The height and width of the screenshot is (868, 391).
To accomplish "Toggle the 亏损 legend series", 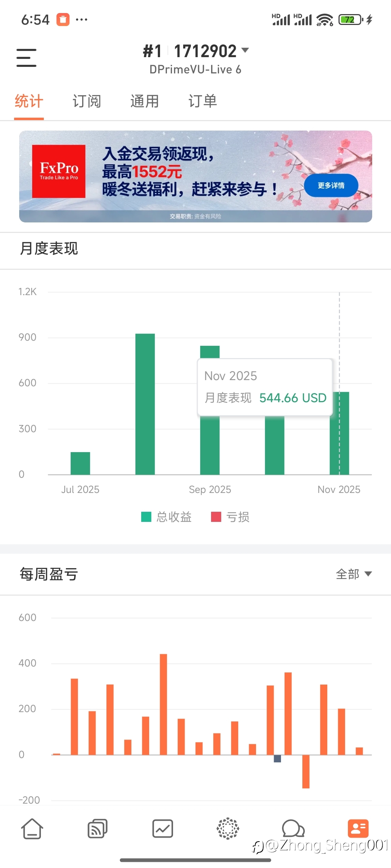I will pos(230,517).
